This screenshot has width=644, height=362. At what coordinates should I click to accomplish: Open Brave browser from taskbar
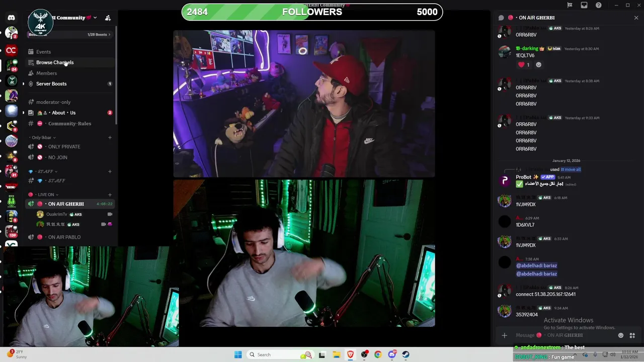[x=350, y=354]
